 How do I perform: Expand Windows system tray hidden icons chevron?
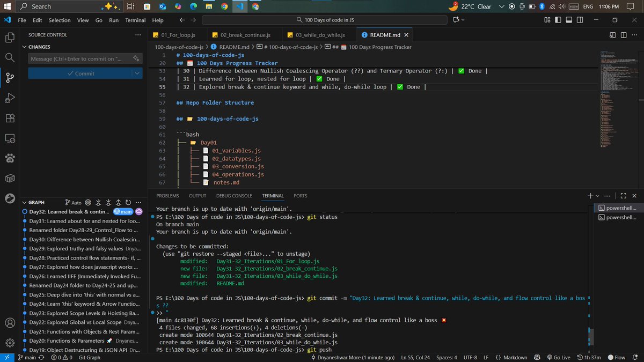501,6
